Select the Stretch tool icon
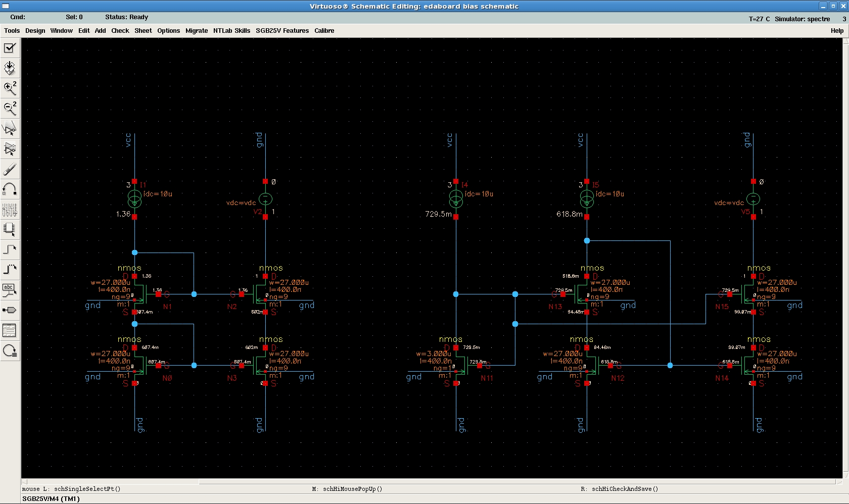Screen dimensions: 849x504 10,129
